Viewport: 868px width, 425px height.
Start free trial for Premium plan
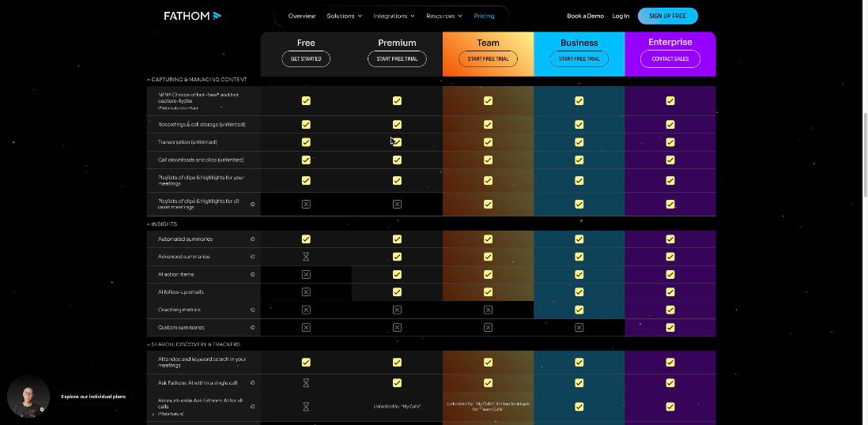pyautogui.click(x=397, y=58)
